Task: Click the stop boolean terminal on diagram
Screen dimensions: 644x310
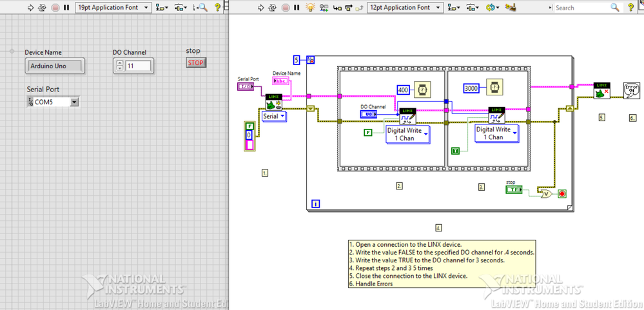Action: (x=514, y=189)
